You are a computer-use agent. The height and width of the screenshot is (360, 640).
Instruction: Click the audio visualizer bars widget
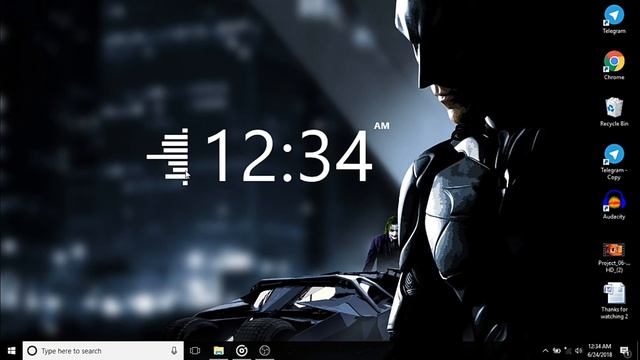click(168, 156)
